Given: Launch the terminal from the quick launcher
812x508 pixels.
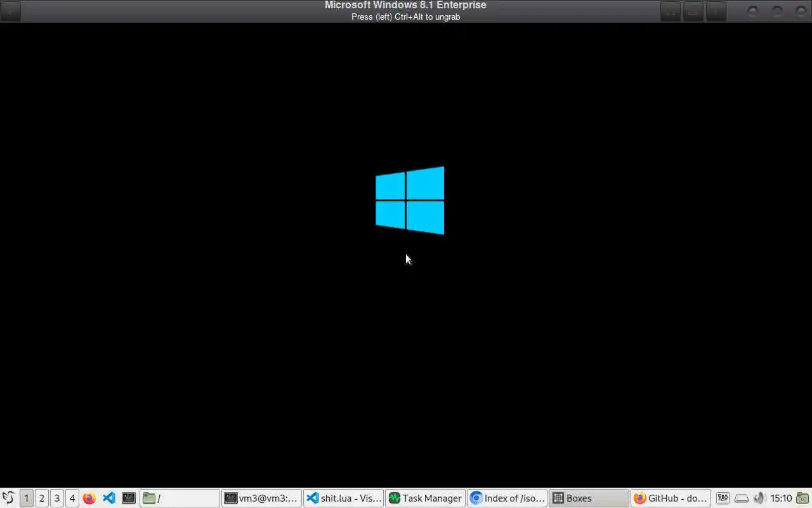Looking at the screenshot, I should pyautogui.click(x=129, y=498).
